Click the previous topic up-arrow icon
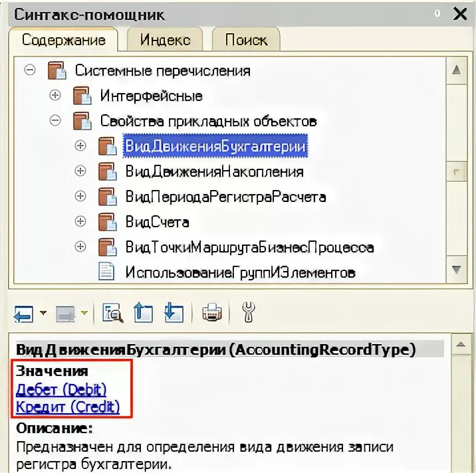Image resolution: width=476 pixels, height=473 pixels. click(x=143, y=312)
